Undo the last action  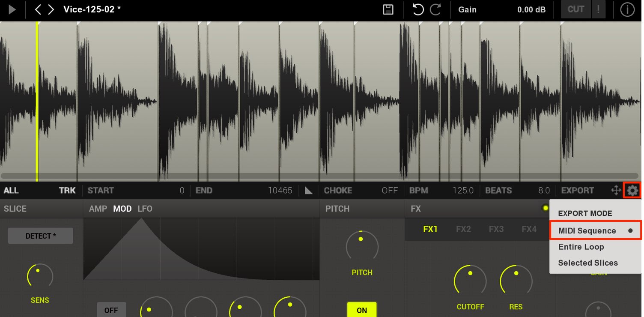pyautogui.click(x=417, y=9)
